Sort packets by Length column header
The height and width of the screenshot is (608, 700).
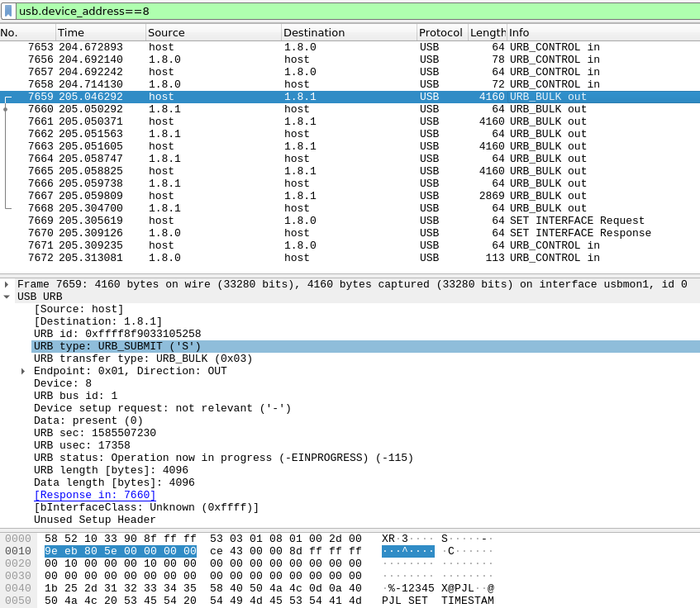pos(488,32)
